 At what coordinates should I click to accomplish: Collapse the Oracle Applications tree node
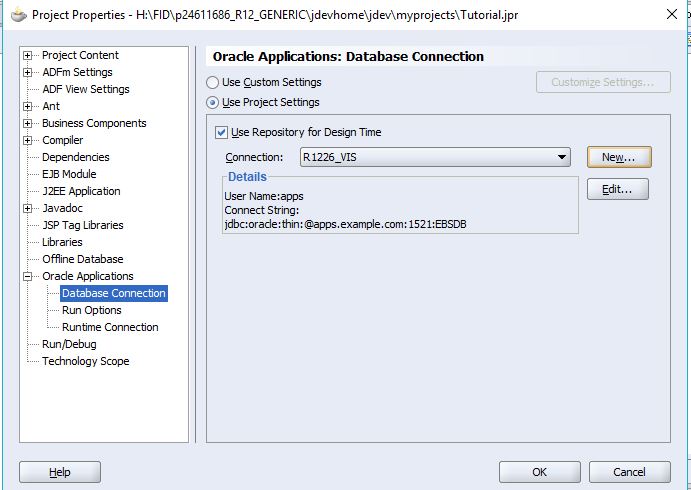tap(28, 276)
